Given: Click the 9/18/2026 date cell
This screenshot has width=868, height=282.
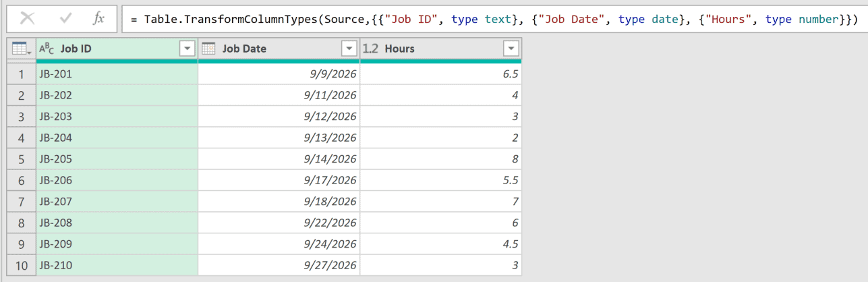Looking at the screenshot, I should (x=279, y=202).
